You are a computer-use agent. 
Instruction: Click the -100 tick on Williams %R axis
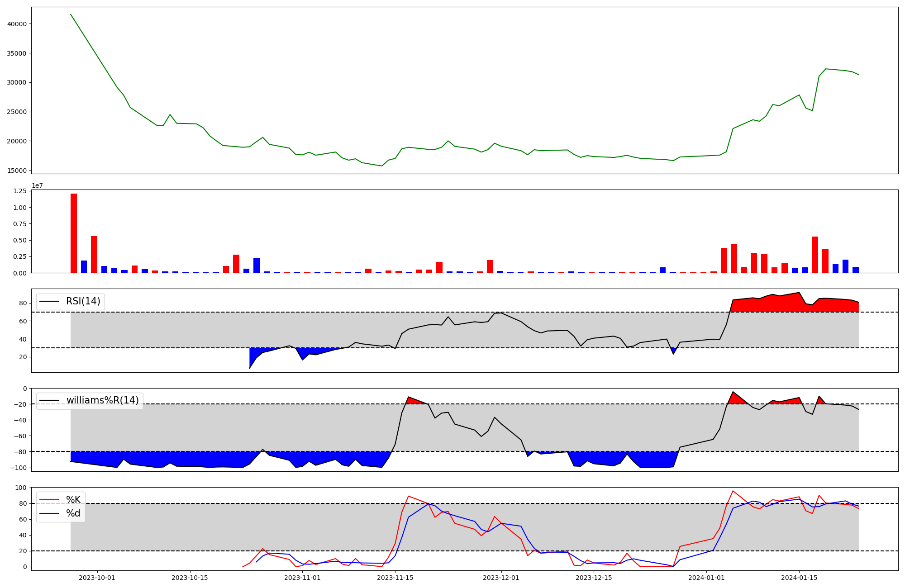[18, 468]
